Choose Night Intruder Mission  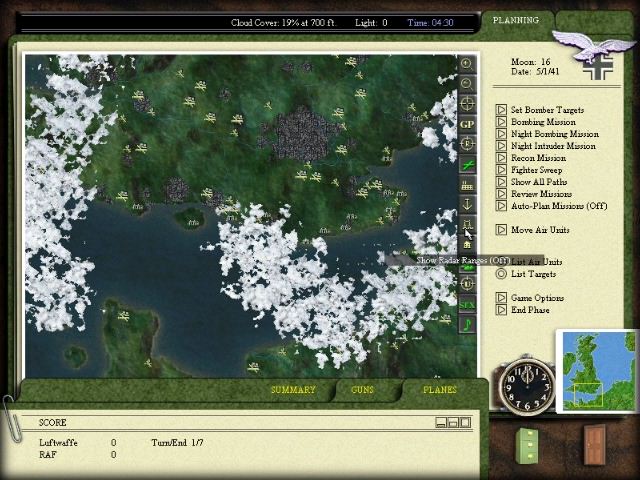click(x=552, y=146)
